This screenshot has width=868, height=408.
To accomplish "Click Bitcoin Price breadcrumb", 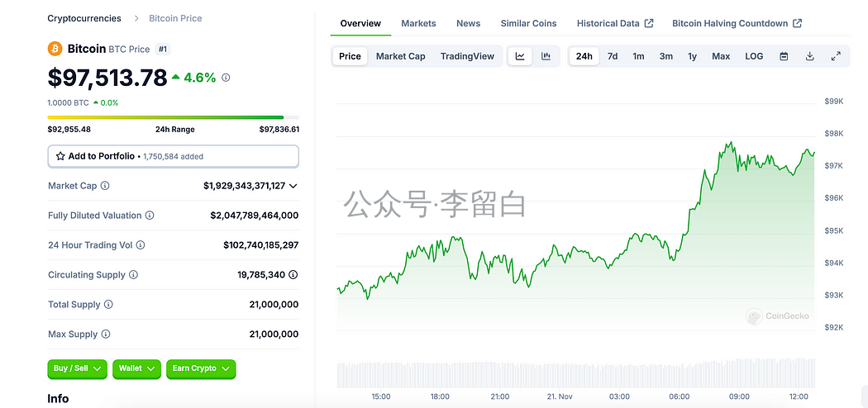I will (x=175, y=18).
